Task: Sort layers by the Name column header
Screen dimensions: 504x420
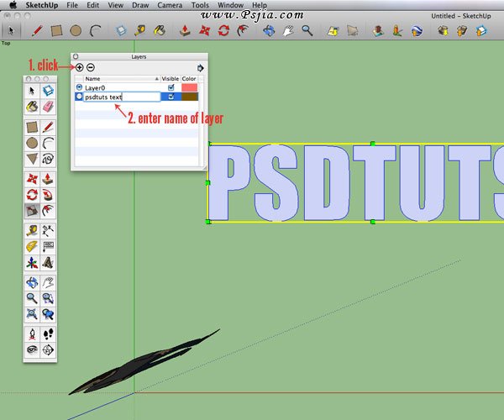Action: pos(118,78)
